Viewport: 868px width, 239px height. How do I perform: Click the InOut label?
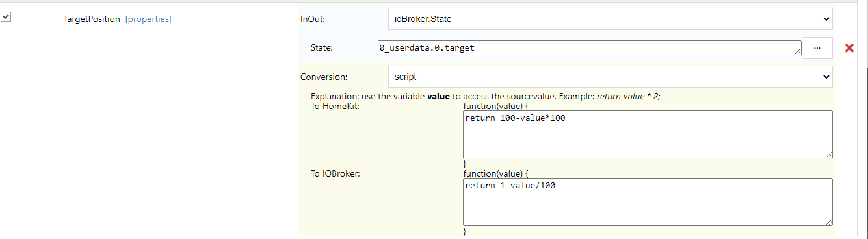coord(313,19)
